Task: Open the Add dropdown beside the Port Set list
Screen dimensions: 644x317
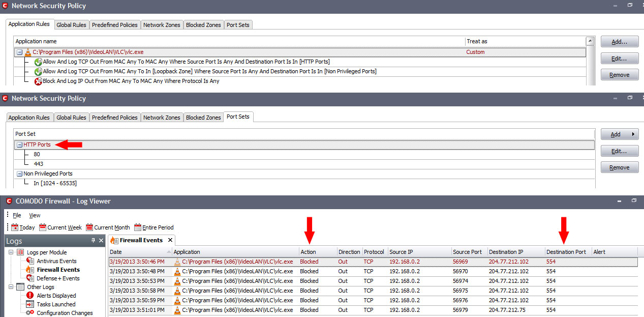Action: [619, 134]
